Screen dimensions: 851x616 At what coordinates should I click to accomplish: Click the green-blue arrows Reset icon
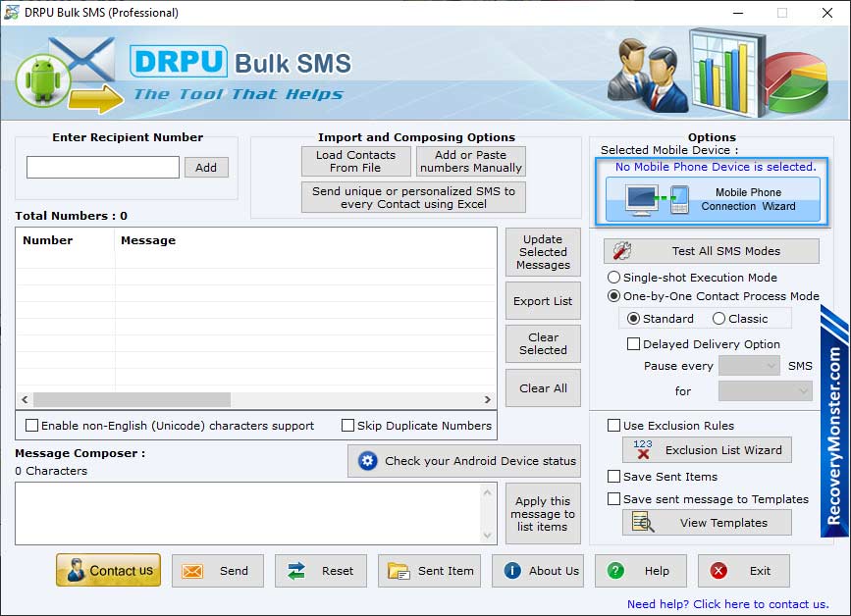(296, 571)
